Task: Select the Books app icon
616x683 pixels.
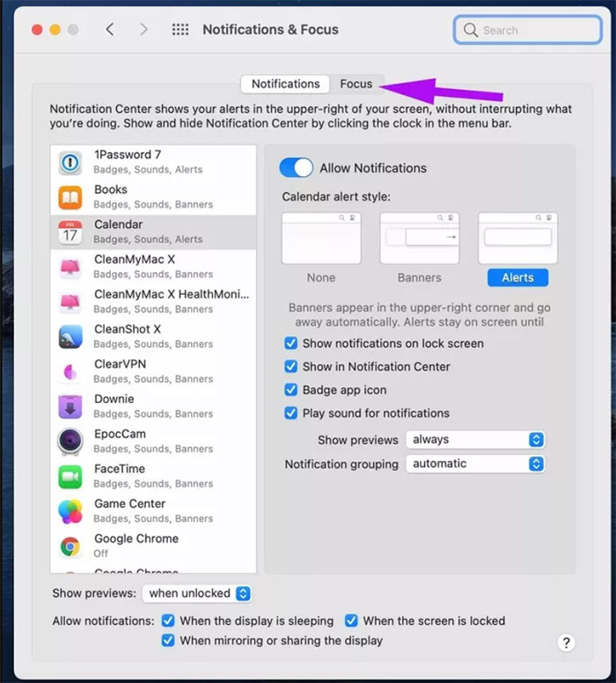Action: [70, 196]
